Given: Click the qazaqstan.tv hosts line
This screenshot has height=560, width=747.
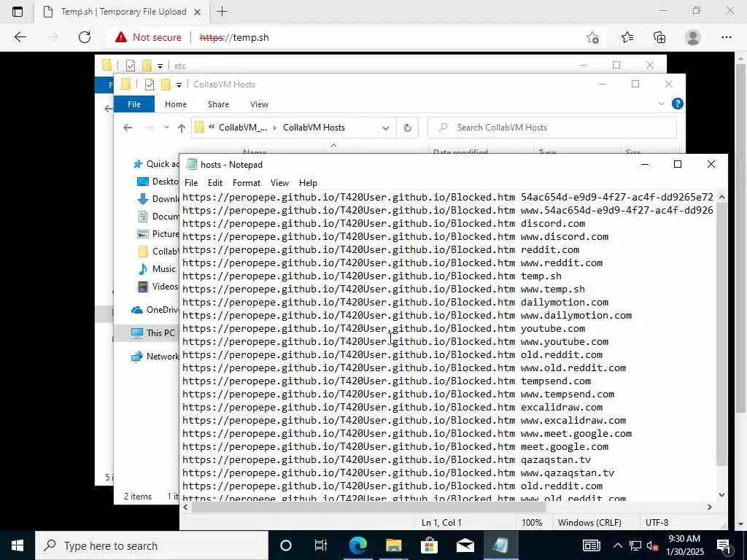Looking at the screenshot, I should 387,460.
